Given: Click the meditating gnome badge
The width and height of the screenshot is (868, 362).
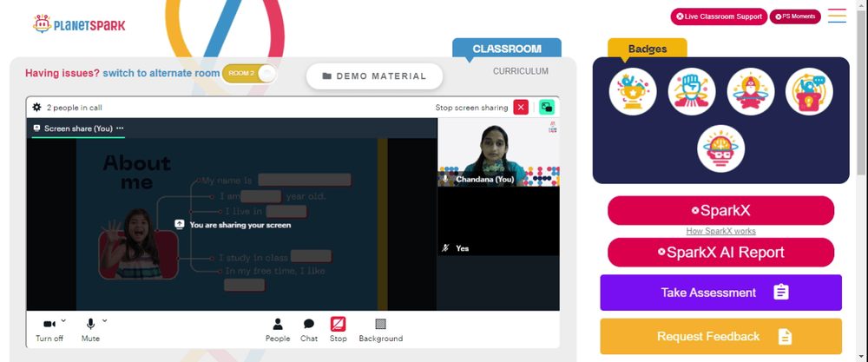Looking at the screenshot, I should [750, 91].
